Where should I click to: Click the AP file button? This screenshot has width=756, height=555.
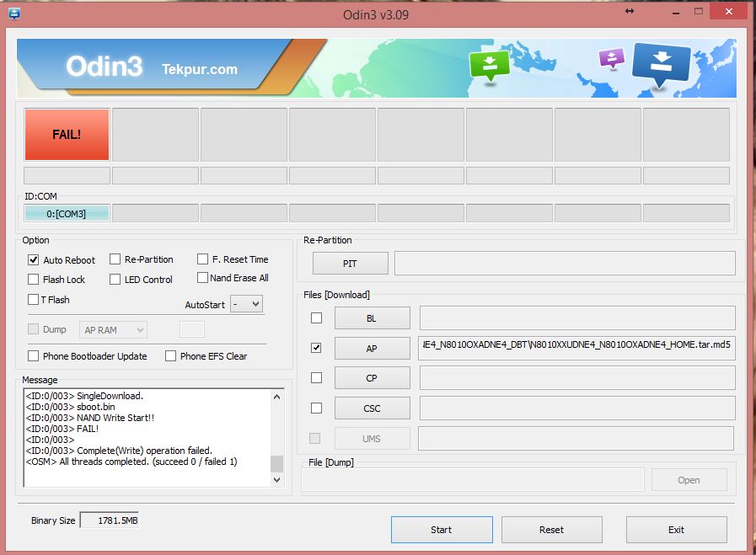[x=373, y=349]
